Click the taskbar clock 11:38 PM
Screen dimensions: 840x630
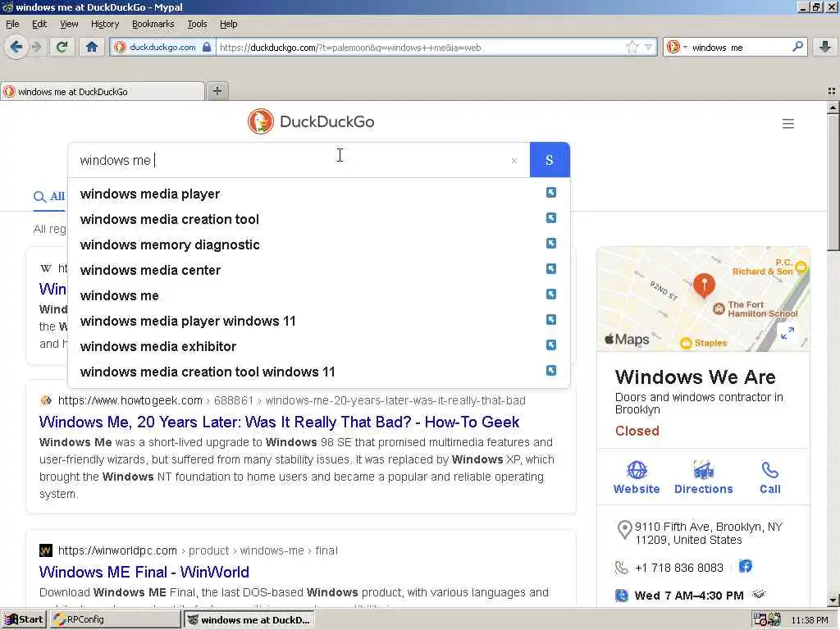(x=810, y=620)
